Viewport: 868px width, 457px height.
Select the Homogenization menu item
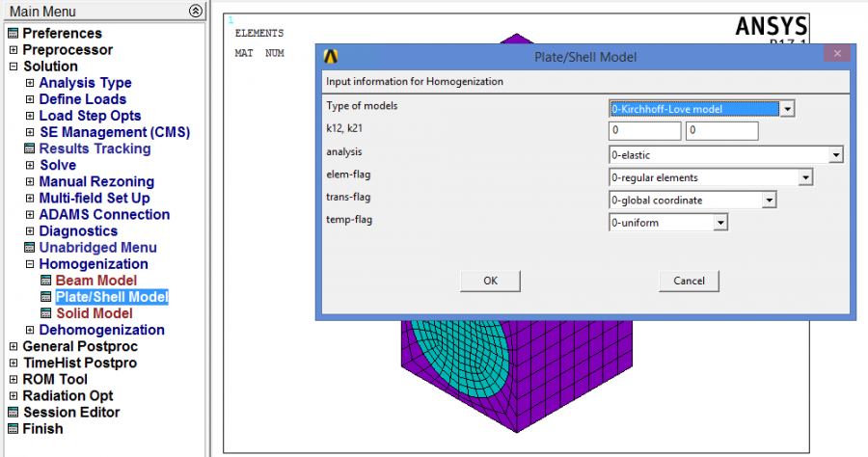pos(94,264)
